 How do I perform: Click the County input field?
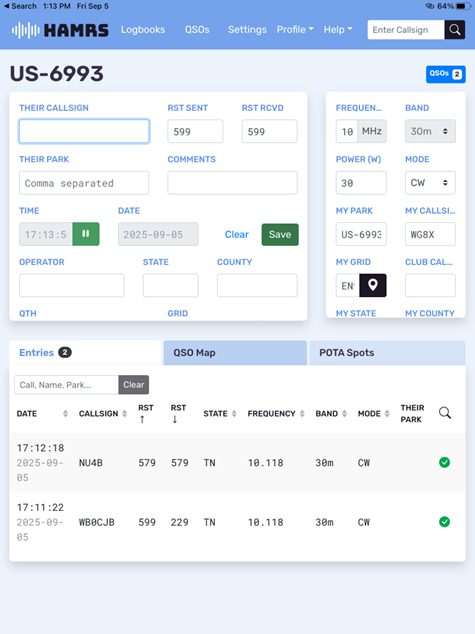pos(257,285)
